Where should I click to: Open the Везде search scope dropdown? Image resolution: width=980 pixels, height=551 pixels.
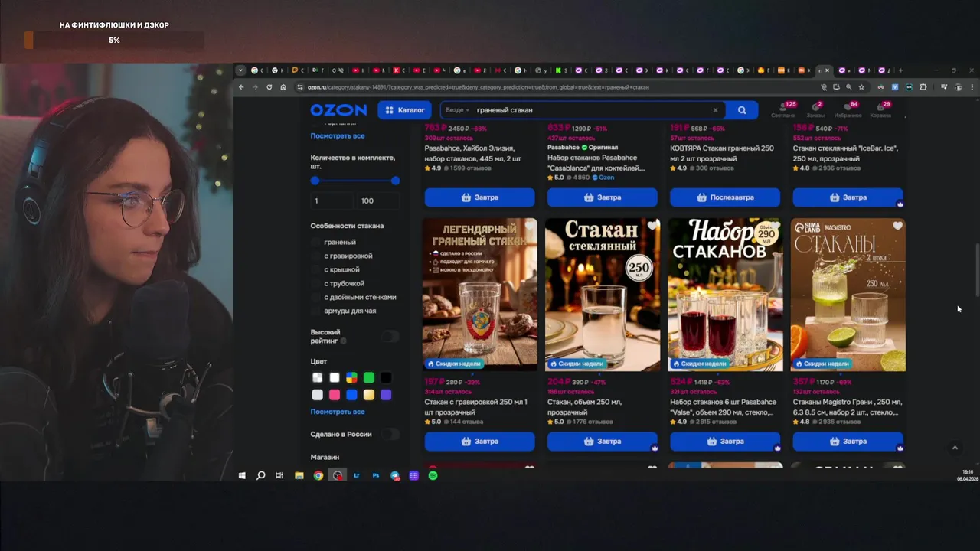[457, 110]
